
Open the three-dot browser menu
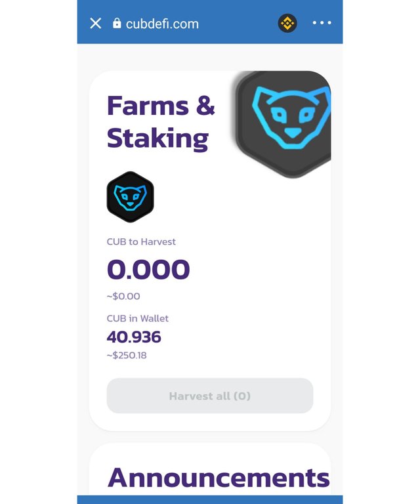tap(322, 23)
